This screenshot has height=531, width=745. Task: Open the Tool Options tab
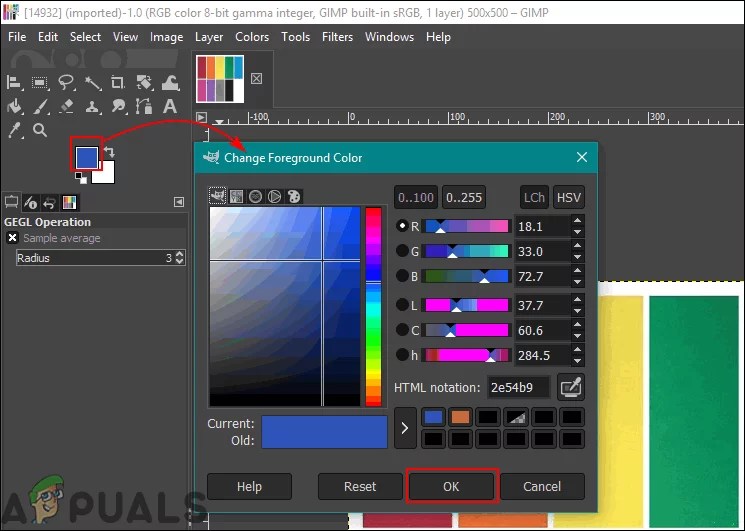click(11, 202)
